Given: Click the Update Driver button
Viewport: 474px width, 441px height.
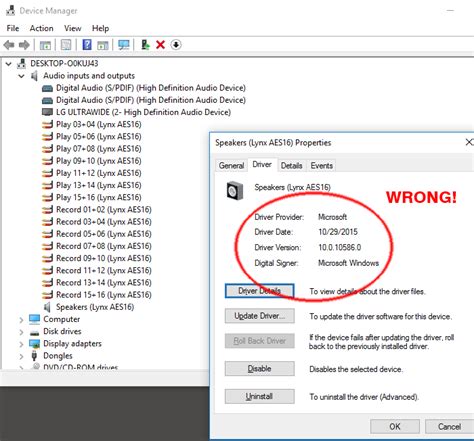Looking at the screenshot, I should point(259,316).
